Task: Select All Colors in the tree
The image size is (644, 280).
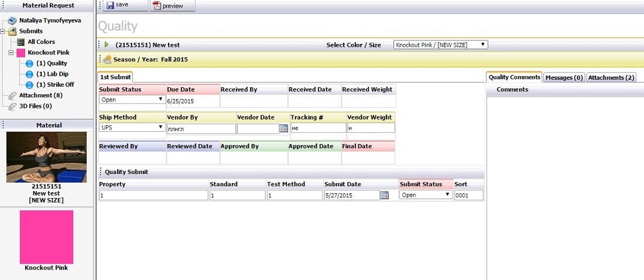Action: pyautogui.click(x=41, y=42)
